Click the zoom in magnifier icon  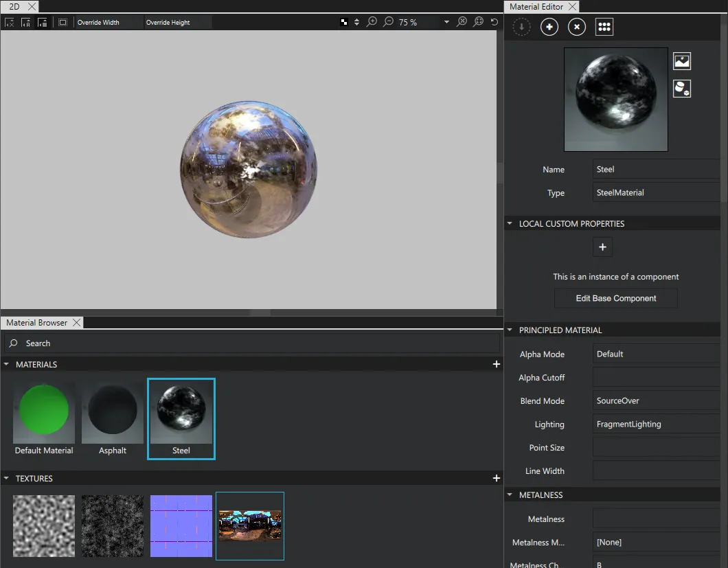click(372, 22)
